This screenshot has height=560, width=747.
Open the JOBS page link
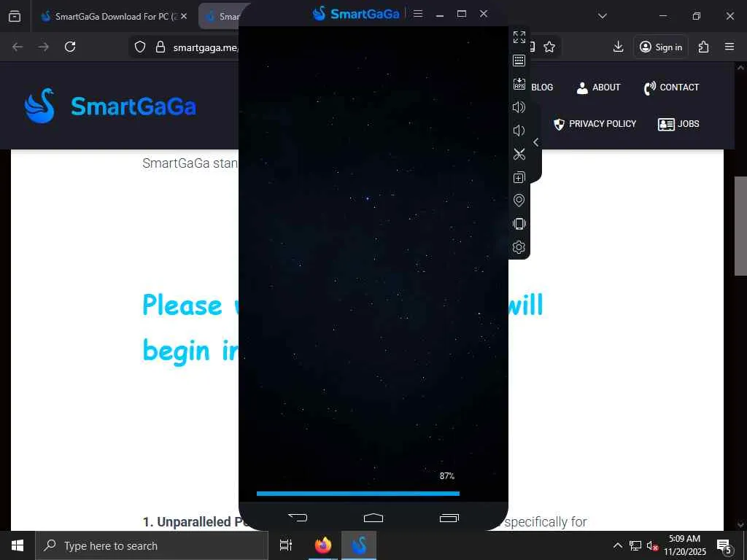[x=678, y=124]
